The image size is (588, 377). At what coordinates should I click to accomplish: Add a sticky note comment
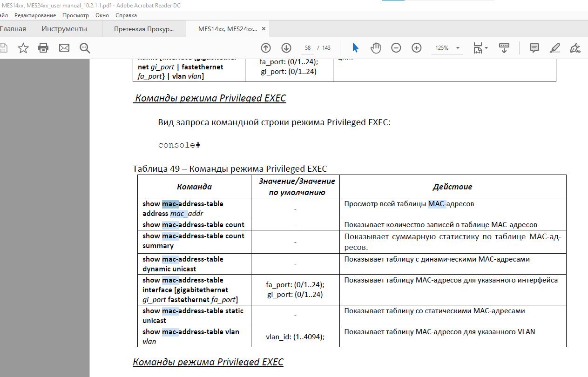click(x=534, y=48)
